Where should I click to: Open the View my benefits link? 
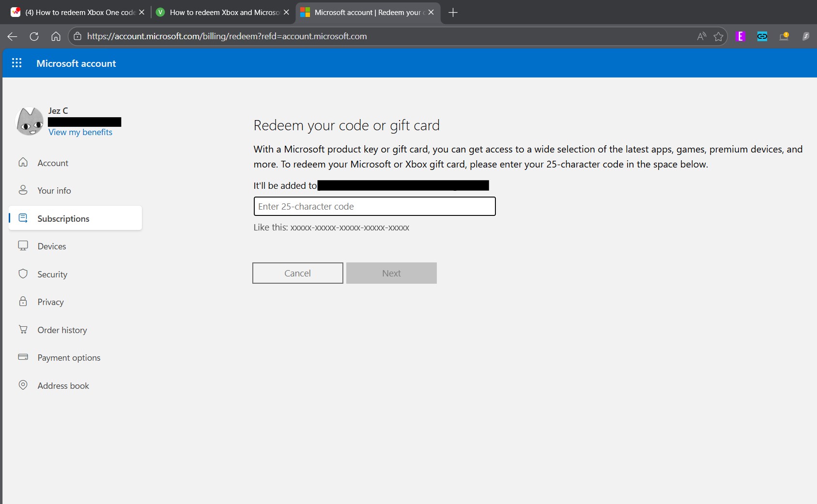pos(80,132)
